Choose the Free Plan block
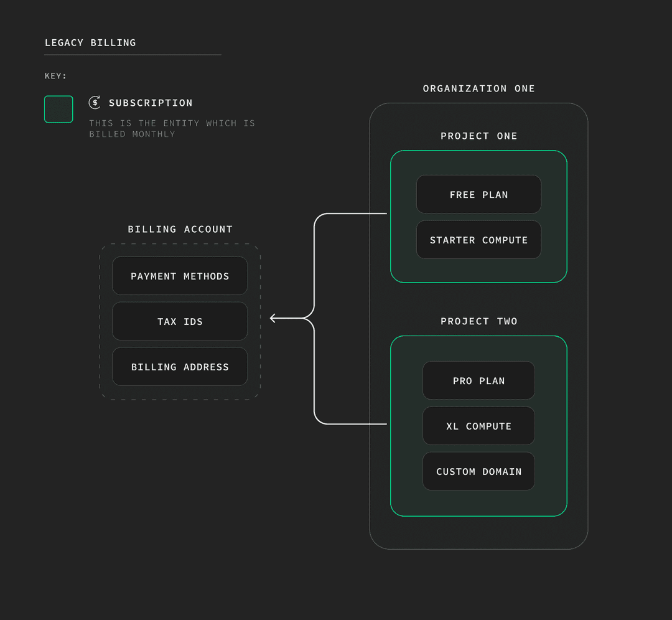The image size is (672, 620). pyautogui.click(x=478, y=194)
